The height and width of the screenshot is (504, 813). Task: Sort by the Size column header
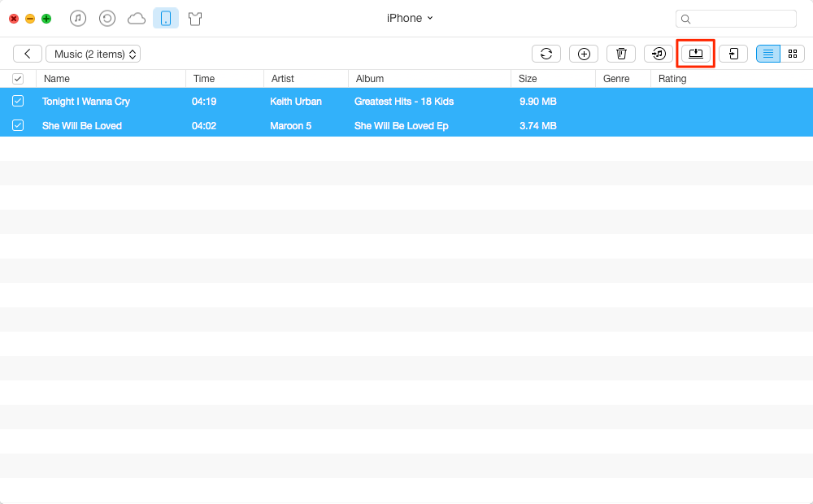tap(553, 79)
